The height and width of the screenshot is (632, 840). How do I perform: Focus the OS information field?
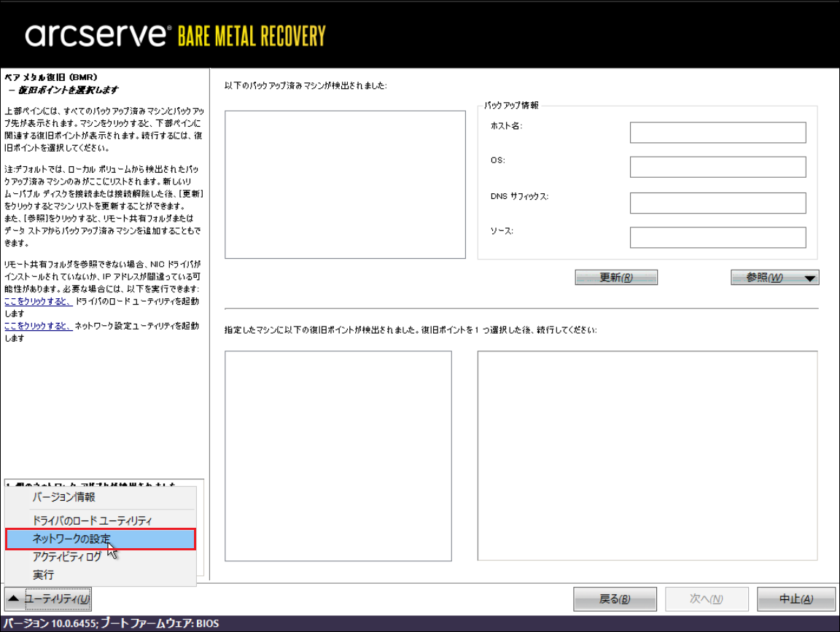coord(717,167)
